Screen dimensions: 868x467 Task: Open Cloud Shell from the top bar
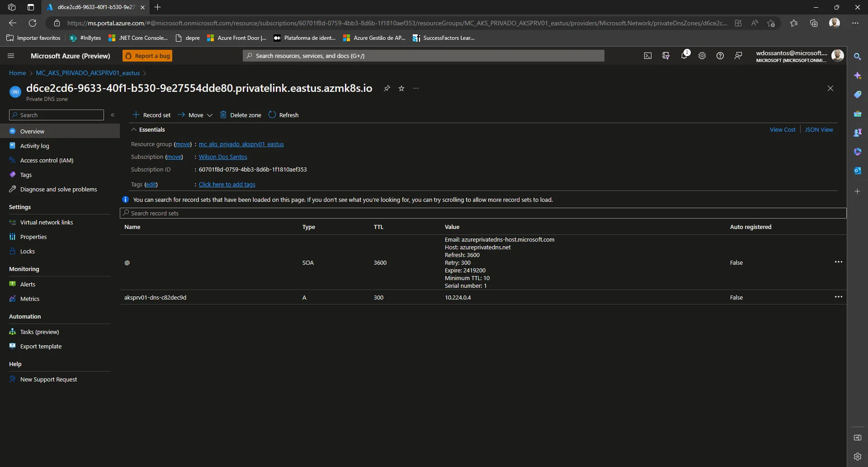click(x=648, y=56)
